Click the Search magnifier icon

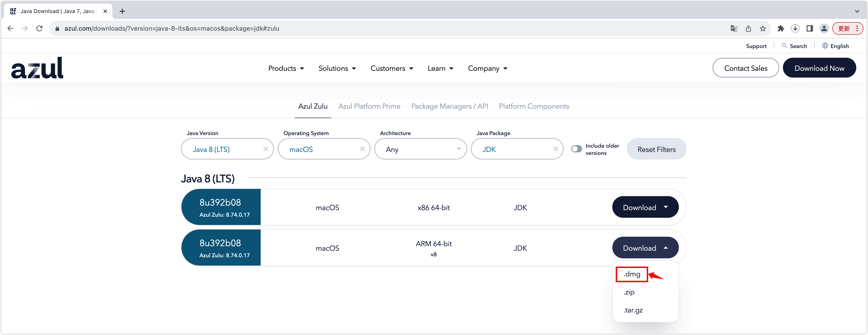(x=784, y=46)
